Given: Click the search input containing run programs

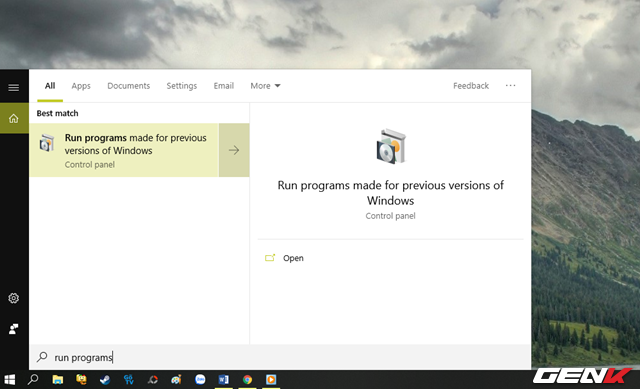Looking at the screenshot, I should coord(280,357).
